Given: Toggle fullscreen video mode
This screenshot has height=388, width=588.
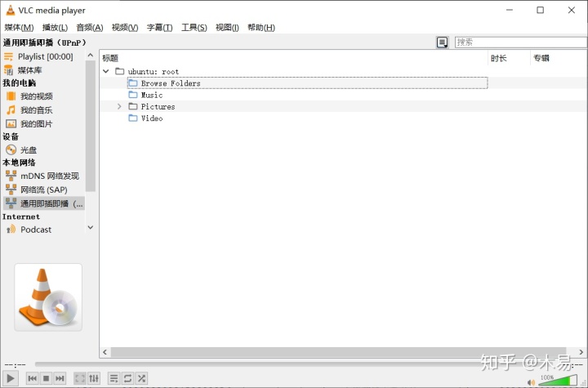Looking at the screenshot, I should pos(80,378).
